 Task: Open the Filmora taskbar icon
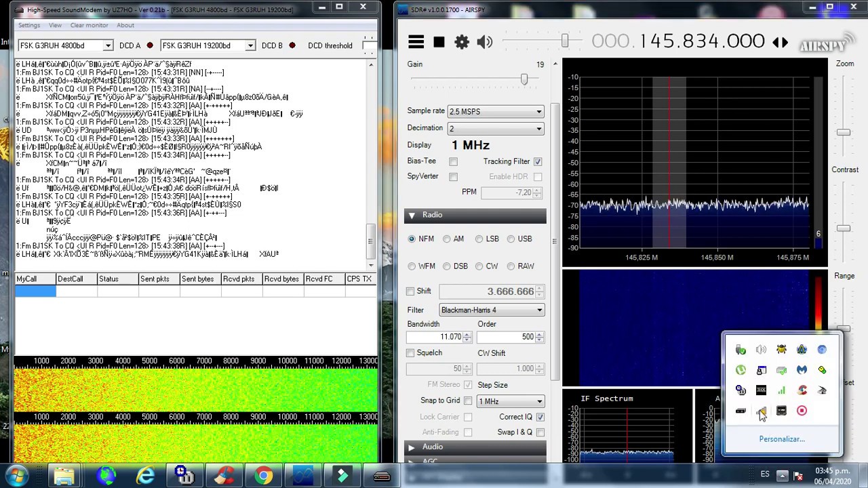[342, 476]
